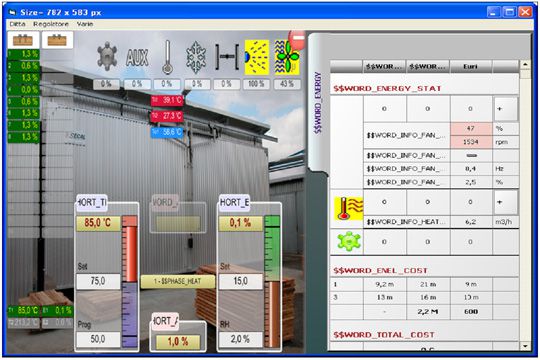Open the Ditta menu
The width and height of the screenshot is (540, 360).
coord(18,24)
